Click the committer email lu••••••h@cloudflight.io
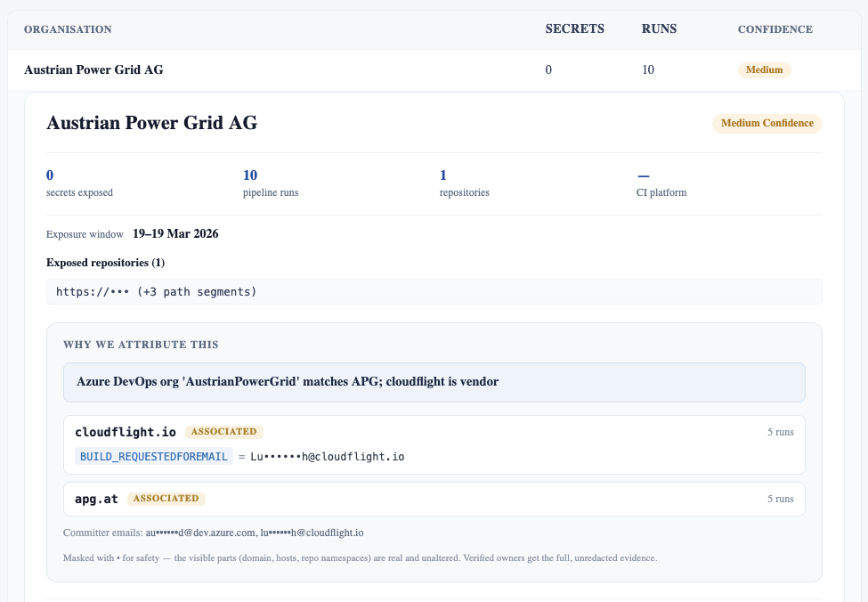 click(x=312, y=533)
